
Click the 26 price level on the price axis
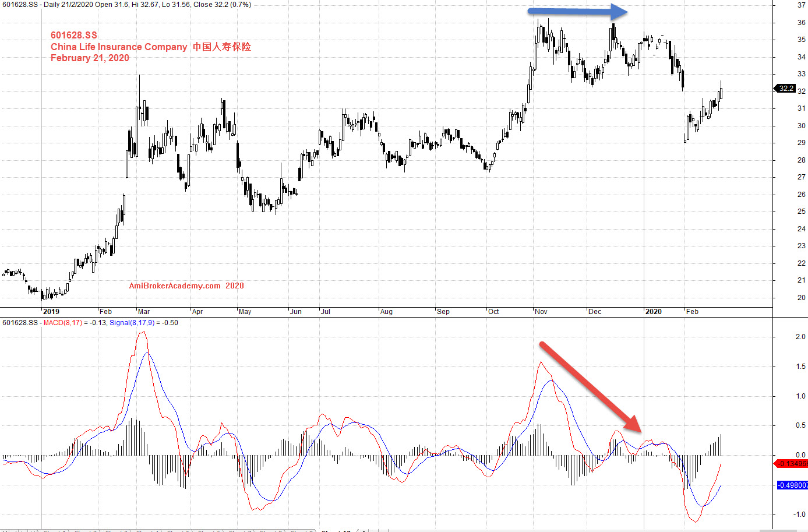click(802, 195)
